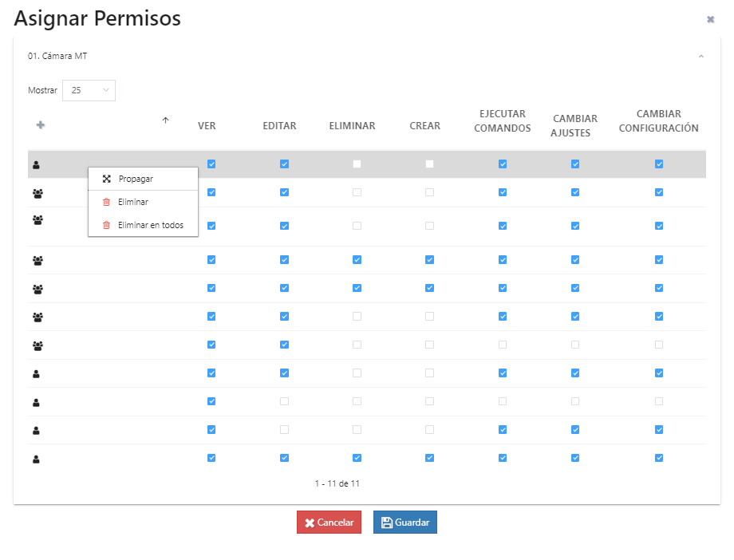Close the Asignar Permisos dialog with the X
Image resolution: width=734 pixels, height=560 pixels.
(710, 19)
